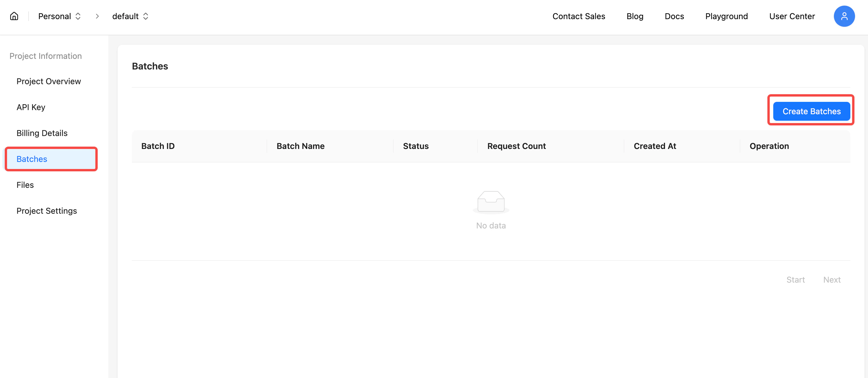Image resolution: width=868 pixels, height=378 pixels.
Task: Open the Blog link
Action: click(634, 16)
